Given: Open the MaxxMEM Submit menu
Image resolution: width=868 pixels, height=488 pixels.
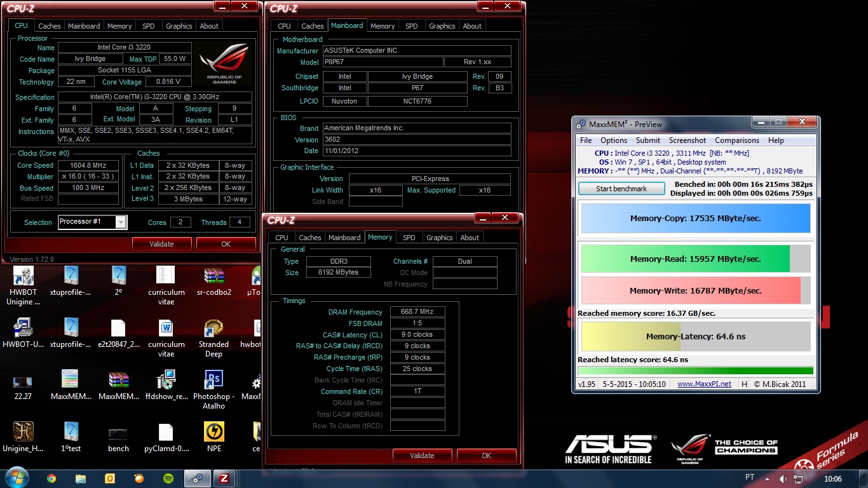Looking at the screenshot, I should click(x=648, y=140).
